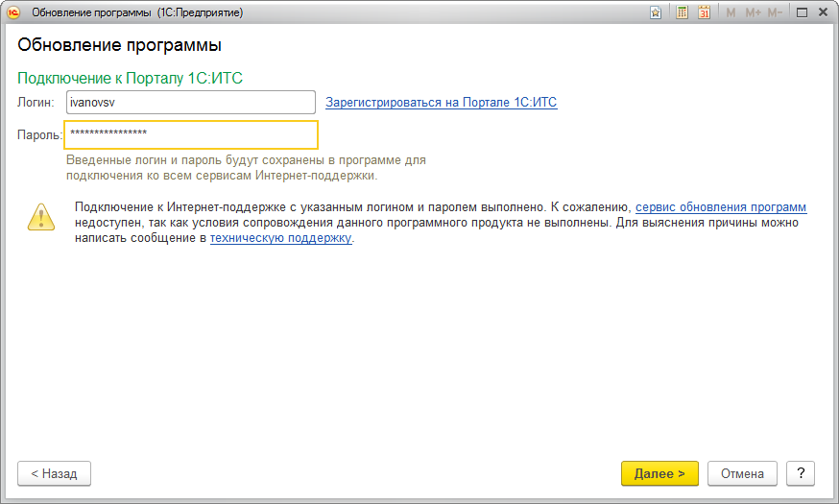Click the M- memory subtract button
The height and width of the screenshot is (504, 839).
(x=775, y=12)
